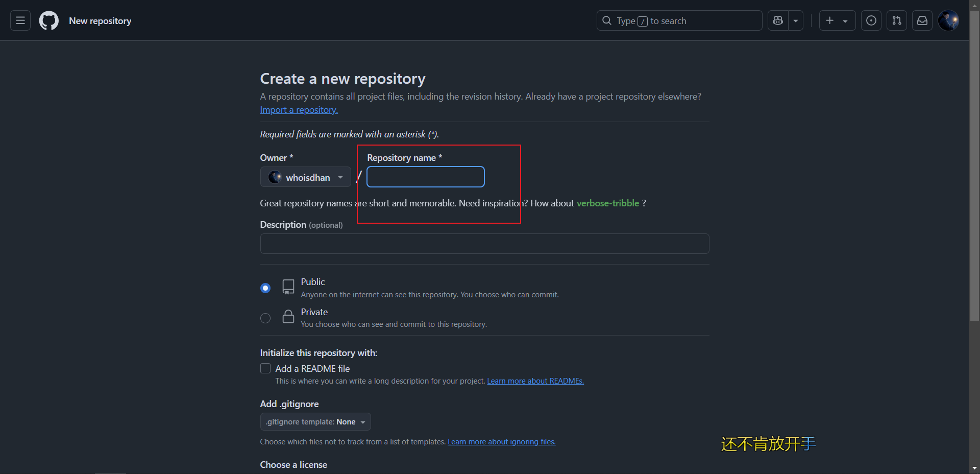
Task: Click the Type / to search bar
Action: 679,20
